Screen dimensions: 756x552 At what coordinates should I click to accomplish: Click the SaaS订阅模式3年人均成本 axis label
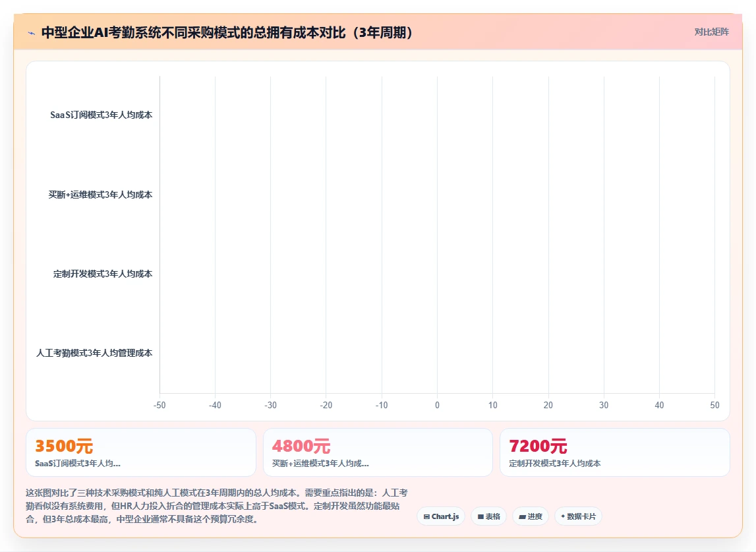102,115
